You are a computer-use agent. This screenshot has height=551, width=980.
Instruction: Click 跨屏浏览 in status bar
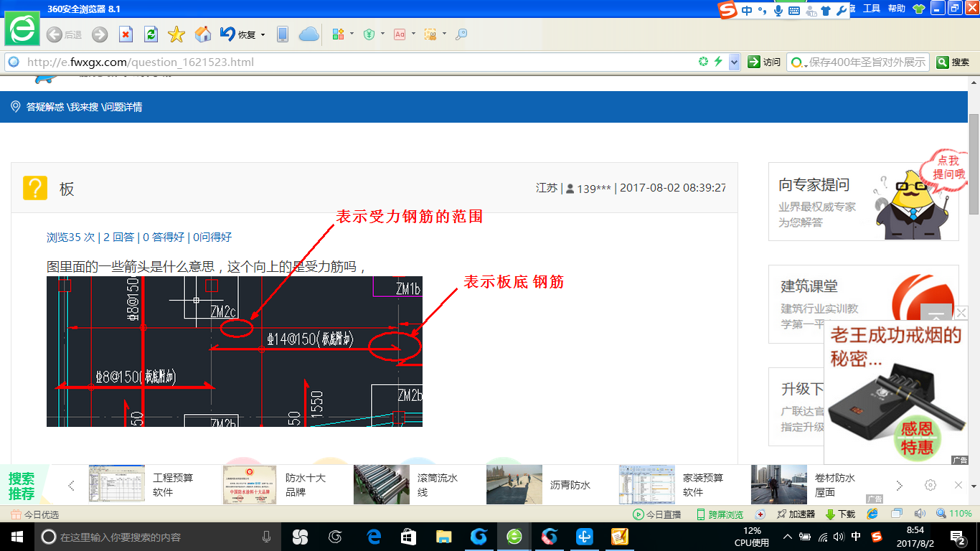point(720,514)
